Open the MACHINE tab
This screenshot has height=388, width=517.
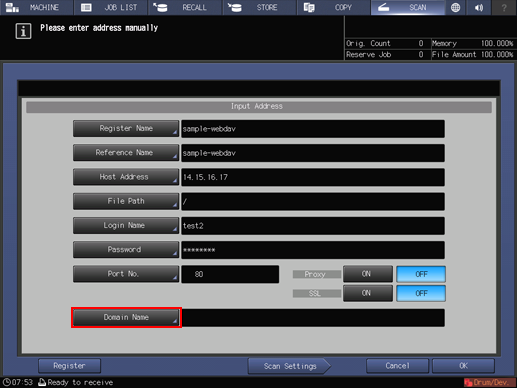coord(36,7)
